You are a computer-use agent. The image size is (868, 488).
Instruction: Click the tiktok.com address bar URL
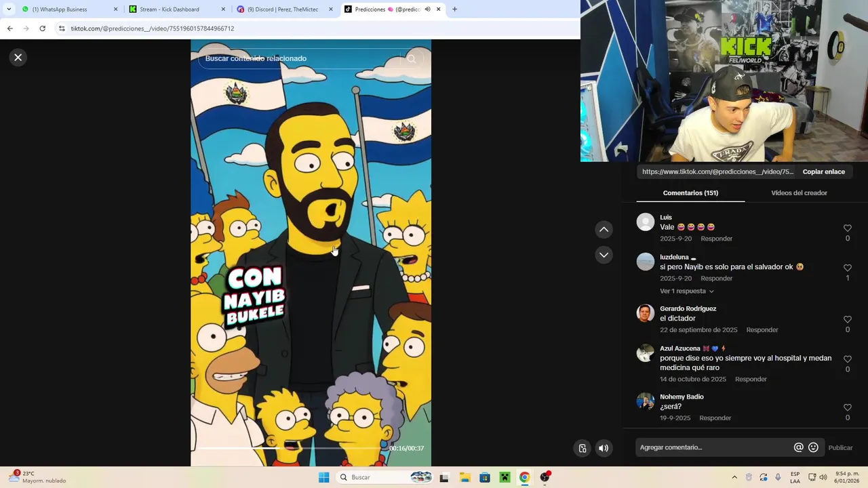click(153, 28)
